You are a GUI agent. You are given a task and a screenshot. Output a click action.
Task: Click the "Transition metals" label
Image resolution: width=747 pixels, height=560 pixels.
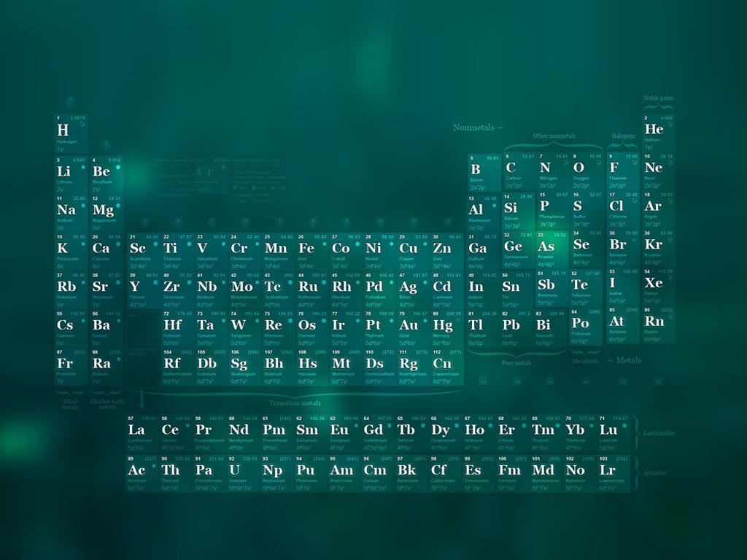pyautogui.click(x=295, y=403)
